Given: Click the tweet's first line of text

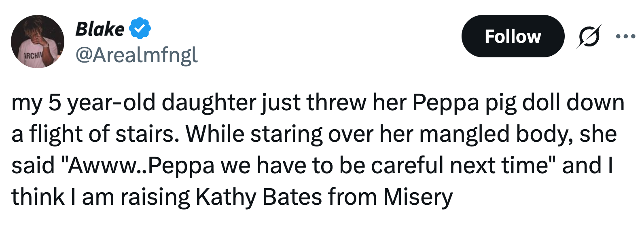Looking at the screenshot, I should pos(318,103).
